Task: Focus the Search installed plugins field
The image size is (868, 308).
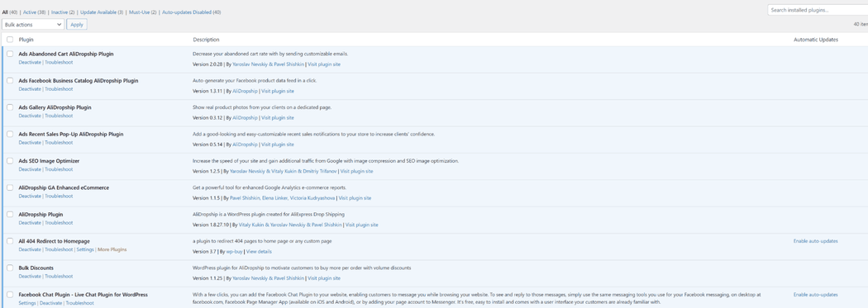Action: click(x=818, y=10)
